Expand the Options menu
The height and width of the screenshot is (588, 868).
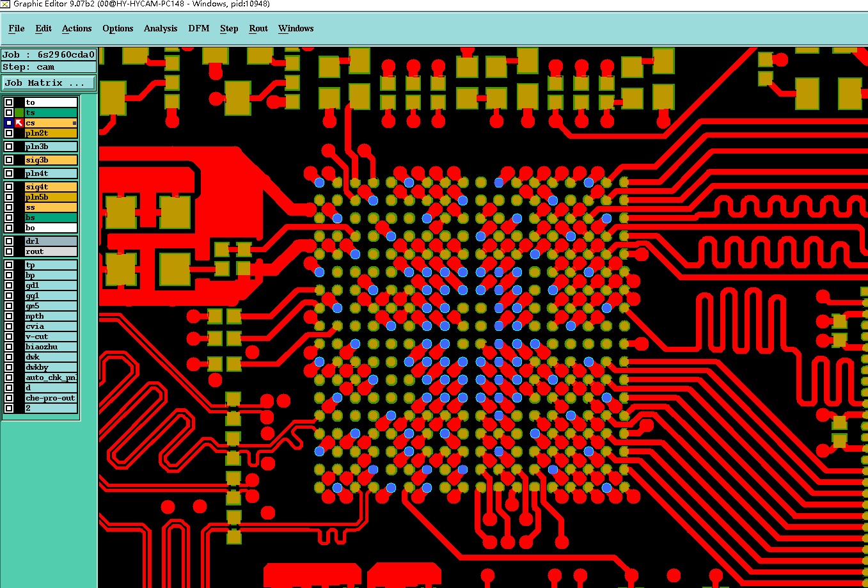pyautogui.click(x=118, y=28)
